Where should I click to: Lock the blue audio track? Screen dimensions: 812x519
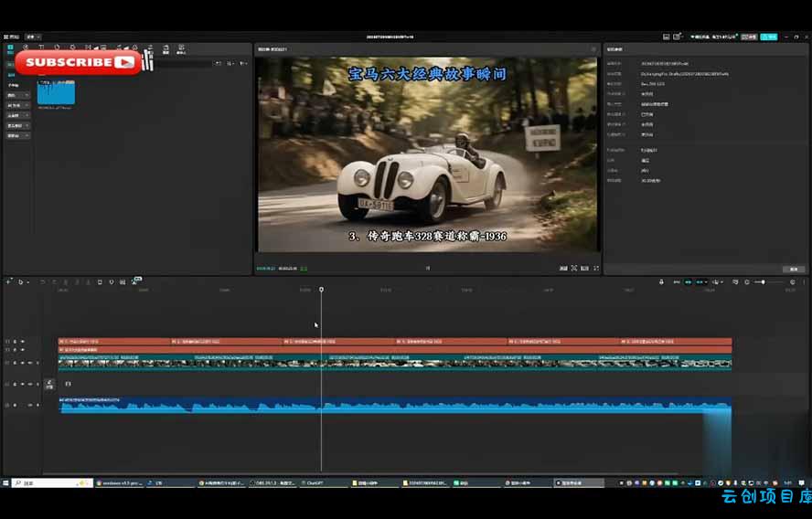pos(15,405)
